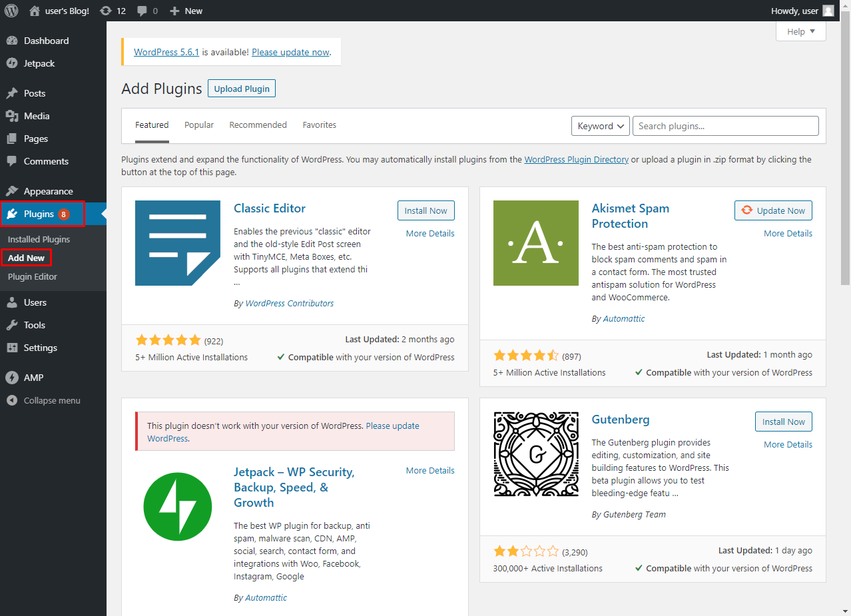Click the Classic Editor title link
The height and width of the screenshot is (616, 851).
point(270,208)
